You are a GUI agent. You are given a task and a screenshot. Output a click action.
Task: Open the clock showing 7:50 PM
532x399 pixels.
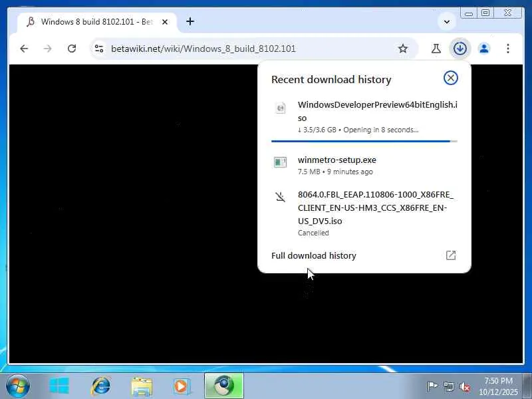[x=498, y=386]
